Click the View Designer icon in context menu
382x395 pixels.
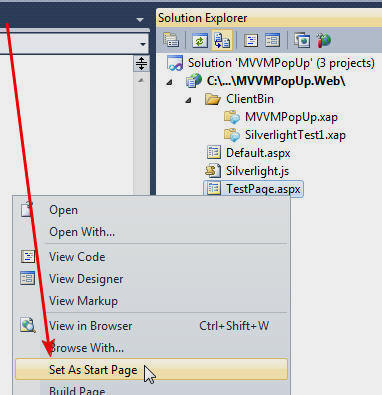coord(27,278)
